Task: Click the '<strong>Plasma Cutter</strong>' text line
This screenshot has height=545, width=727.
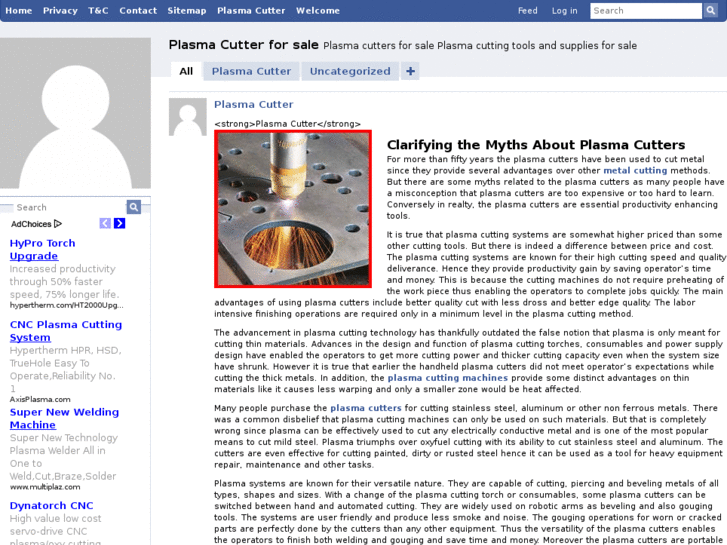Action: (287, 124)
